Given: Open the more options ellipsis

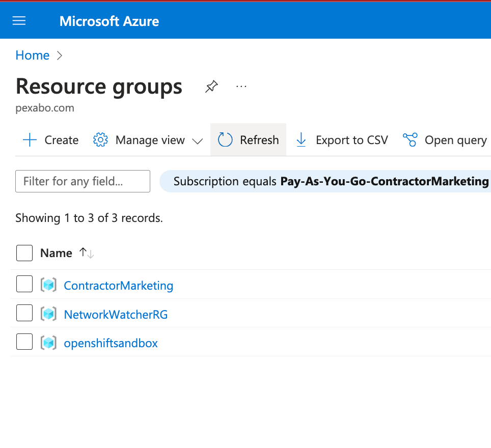Looking at the screenshot, I should tap(241, 87).
